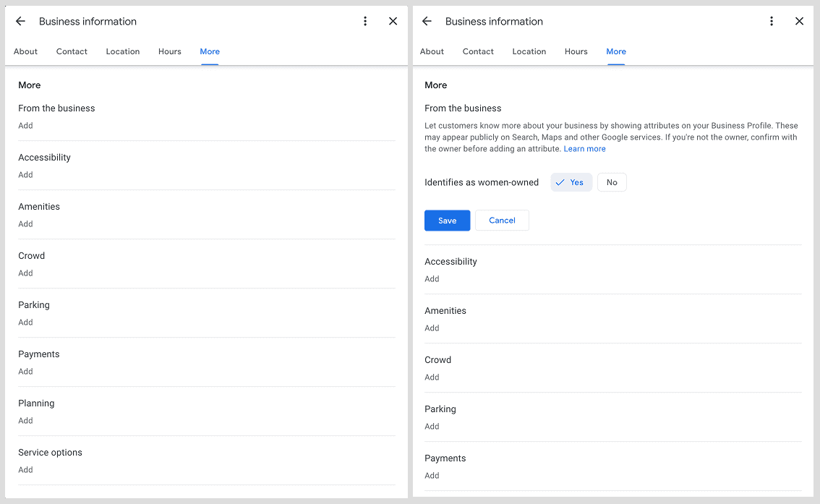Viewport: 820px width, 504px height.
Task: Close the right Business information panel
Action: coord(799,22)
